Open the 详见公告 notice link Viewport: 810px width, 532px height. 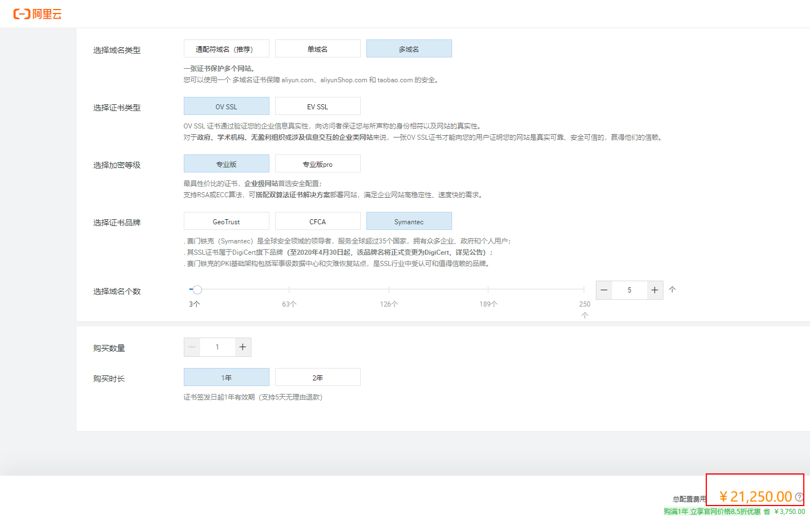point(470,252)
